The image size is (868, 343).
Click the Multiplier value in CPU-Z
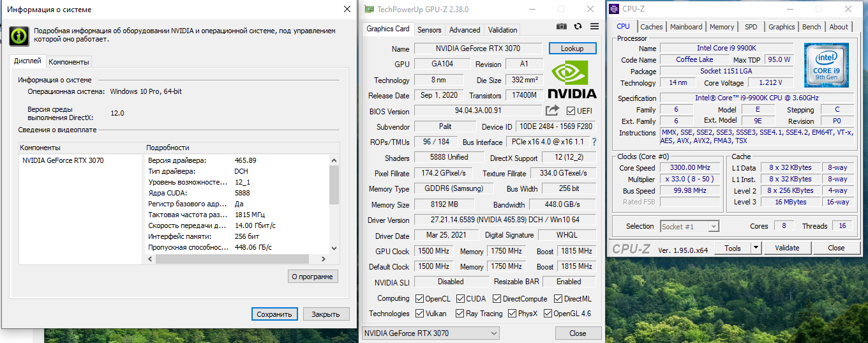click(x=690, y=179)
